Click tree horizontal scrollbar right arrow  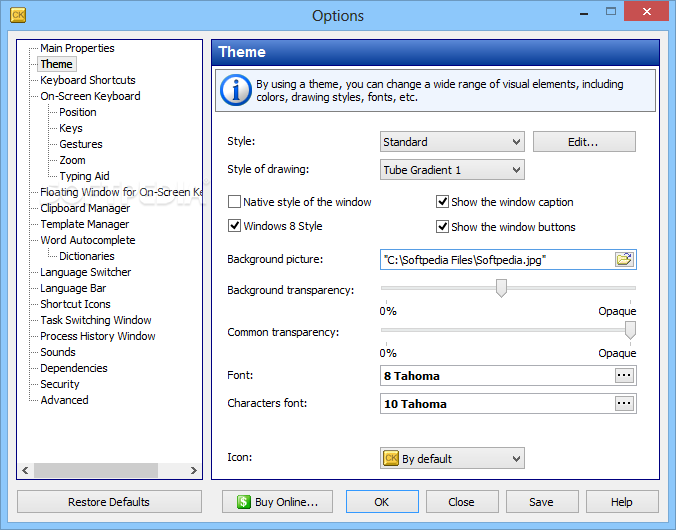194,470
